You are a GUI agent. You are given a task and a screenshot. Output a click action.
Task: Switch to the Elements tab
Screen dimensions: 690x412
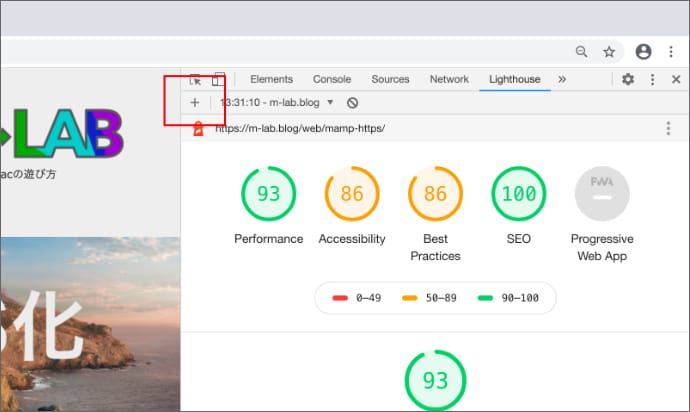tap(271, 79)
